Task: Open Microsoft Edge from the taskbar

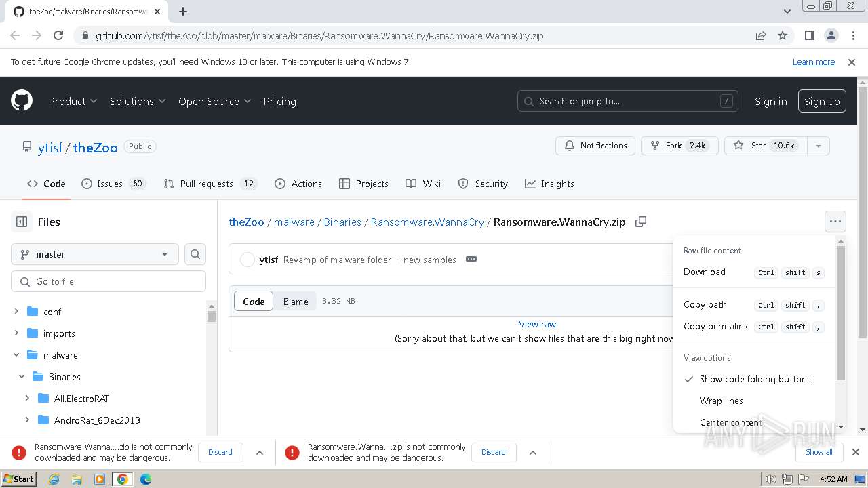Action: (146, 479)
